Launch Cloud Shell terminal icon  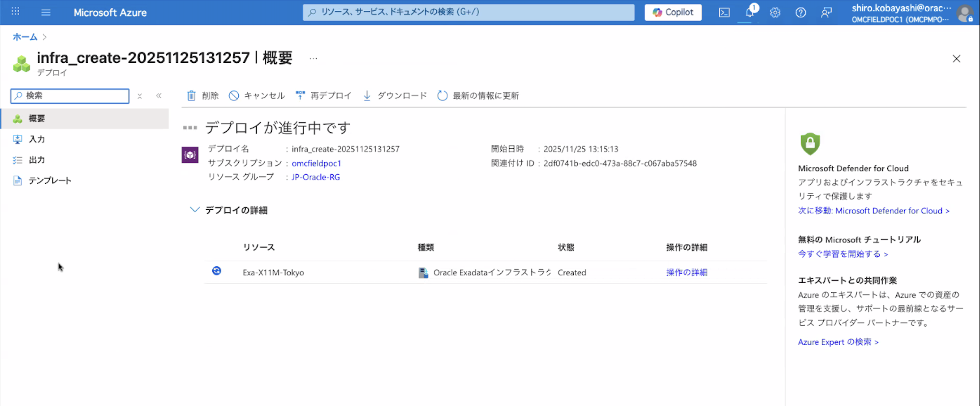(724, 13)
